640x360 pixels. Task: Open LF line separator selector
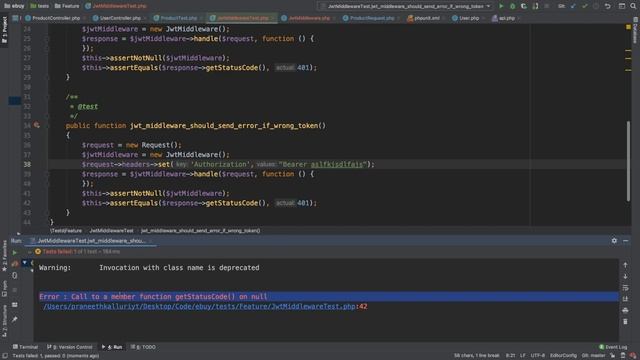[x=523, y=356]
